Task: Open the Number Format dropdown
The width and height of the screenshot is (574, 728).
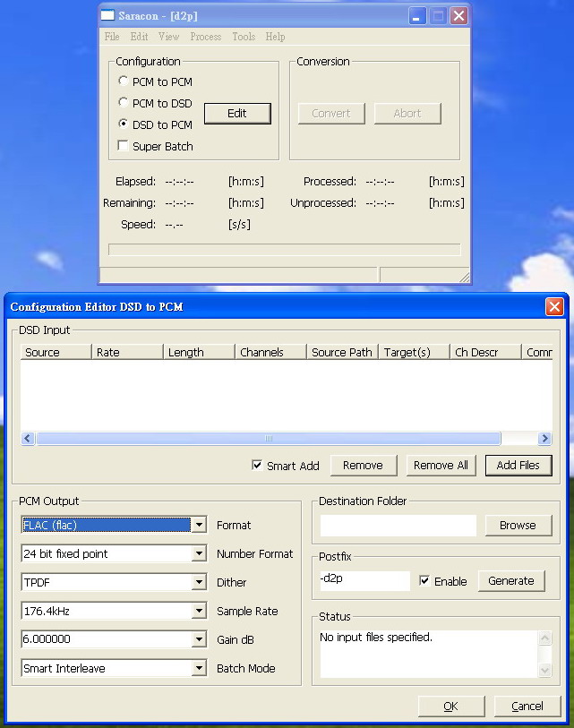Action: (199, 553)
